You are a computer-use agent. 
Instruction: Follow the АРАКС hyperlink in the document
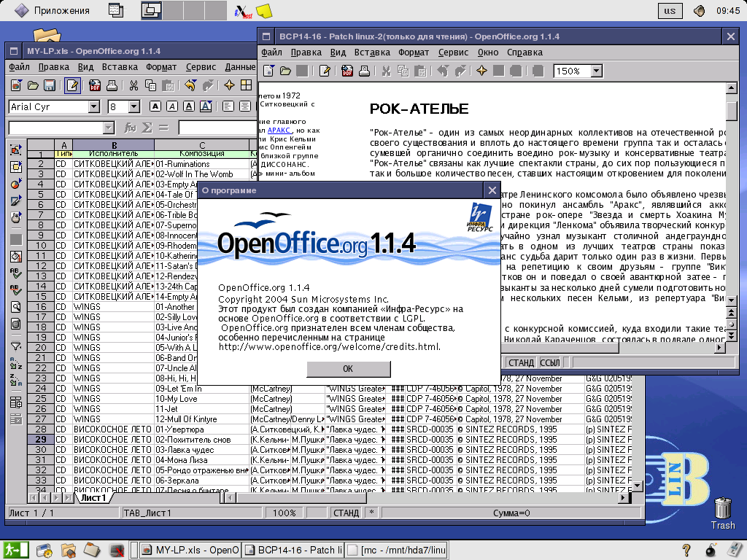pos(279,130)
